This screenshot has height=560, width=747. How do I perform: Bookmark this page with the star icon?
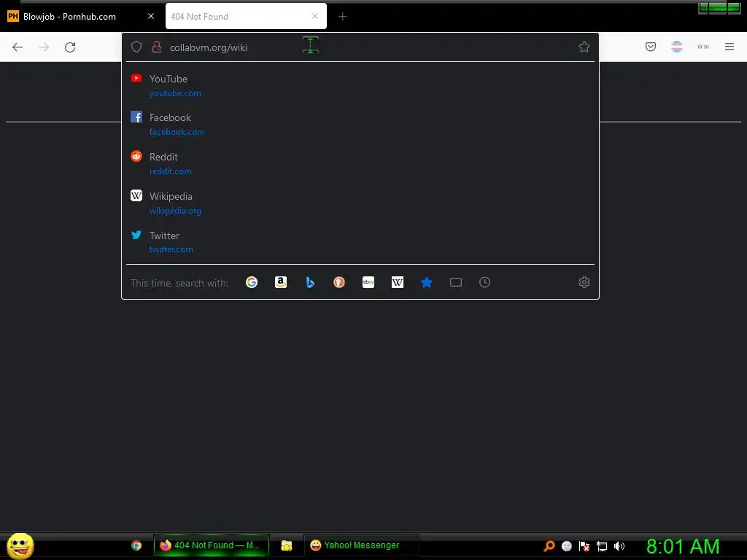coord(584,47)
